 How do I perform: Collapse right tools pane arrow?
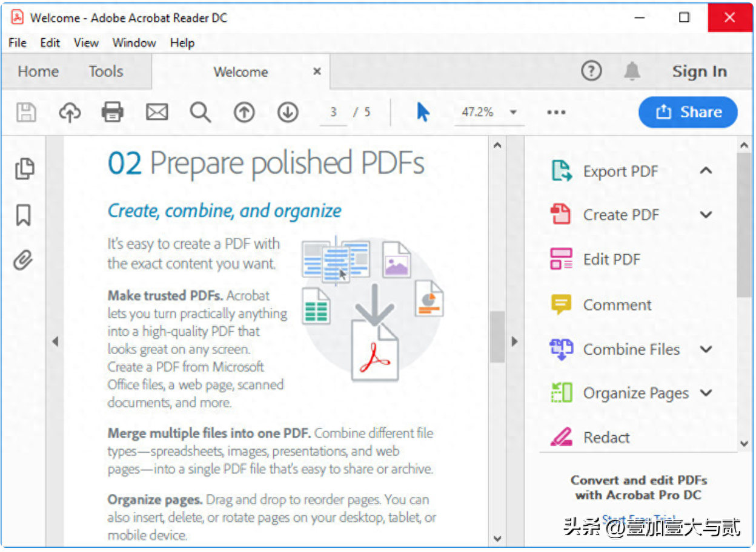click(515, 341)
